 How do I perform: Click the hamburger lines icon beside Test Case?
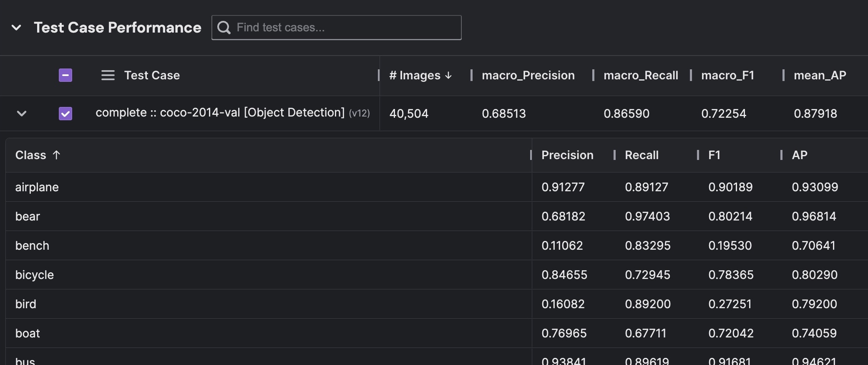coord(108,76)
